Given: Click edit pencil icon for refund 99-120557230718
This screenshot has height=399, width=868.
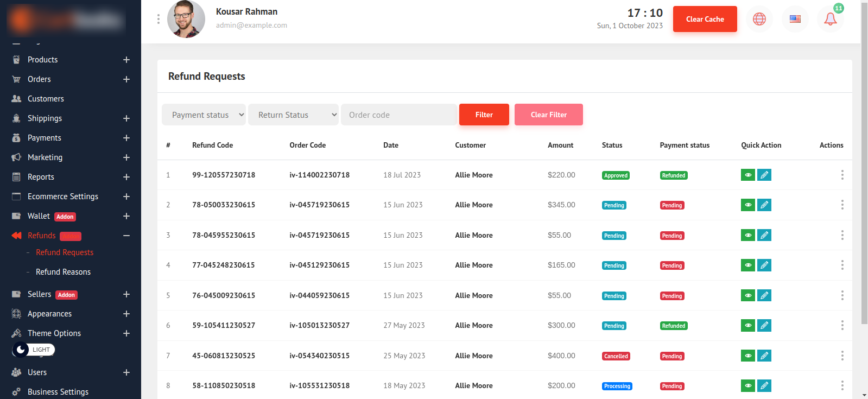Looking at the screenshot, I should tap(764, 175).
